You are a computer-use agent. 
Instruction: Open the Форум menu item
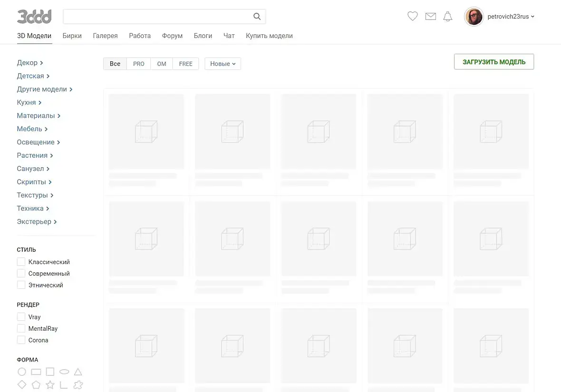pyautogui.click(x=172, y=36)
